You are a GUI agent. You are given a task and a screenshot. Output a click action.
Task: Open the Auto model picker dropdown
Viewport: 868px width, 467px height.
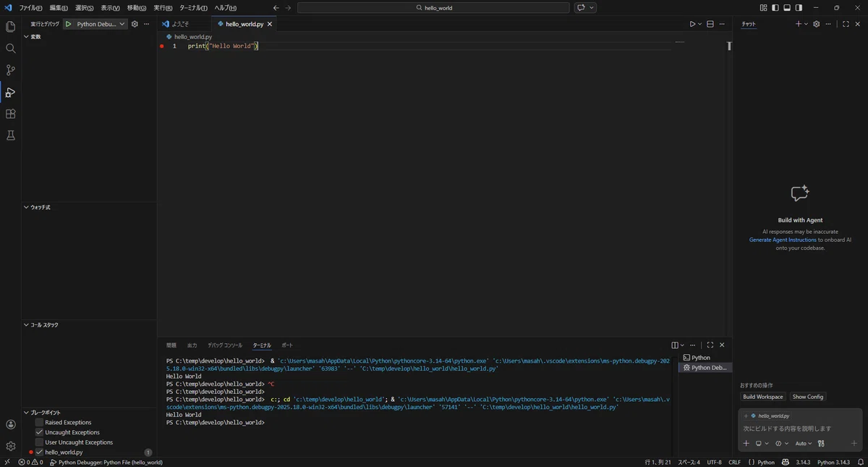click(x=804, y=443)
